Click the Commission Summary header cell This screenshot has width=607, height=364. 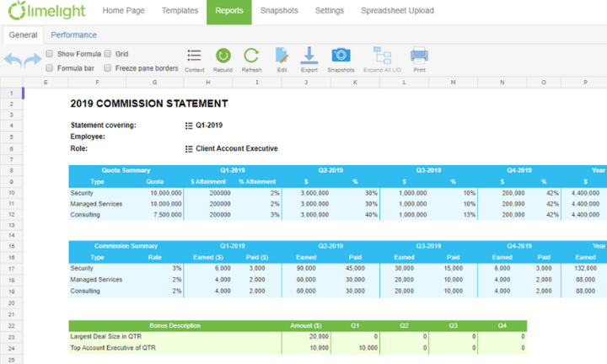126,246
